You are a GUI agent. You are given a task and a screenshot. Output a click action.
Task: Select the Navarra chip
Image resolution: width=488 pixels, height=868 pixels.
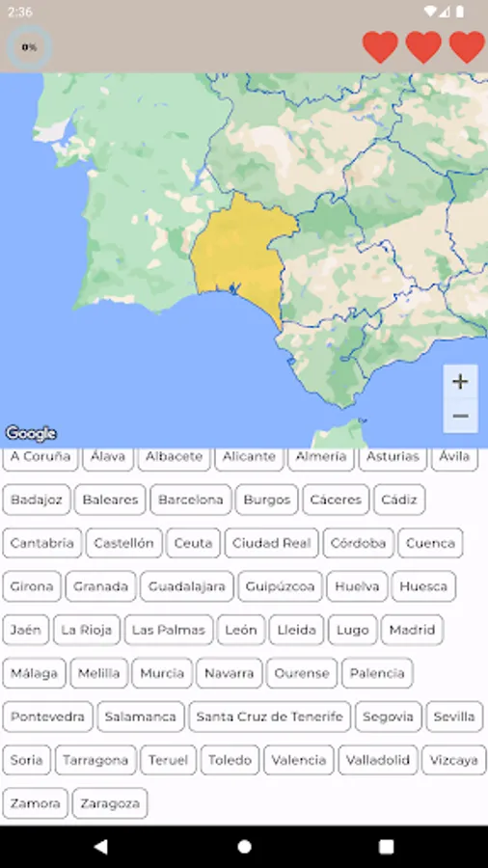point(230,674)
